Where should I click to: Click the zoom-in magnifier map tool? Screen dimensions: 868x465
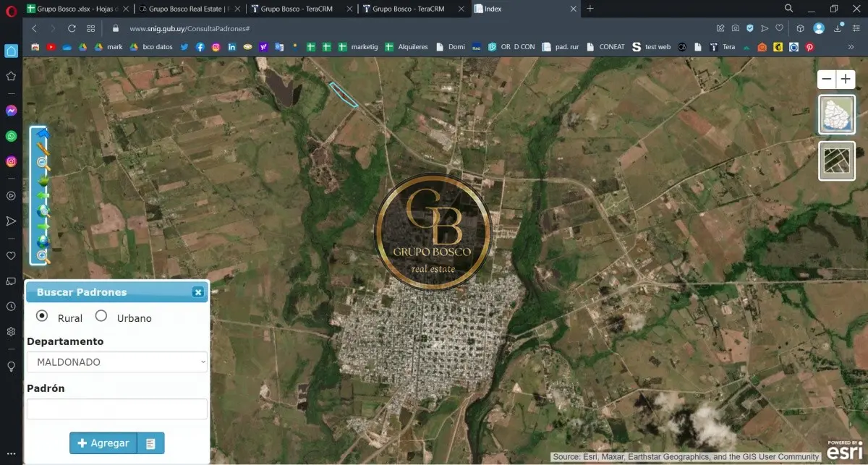click(x=42, y=256)
